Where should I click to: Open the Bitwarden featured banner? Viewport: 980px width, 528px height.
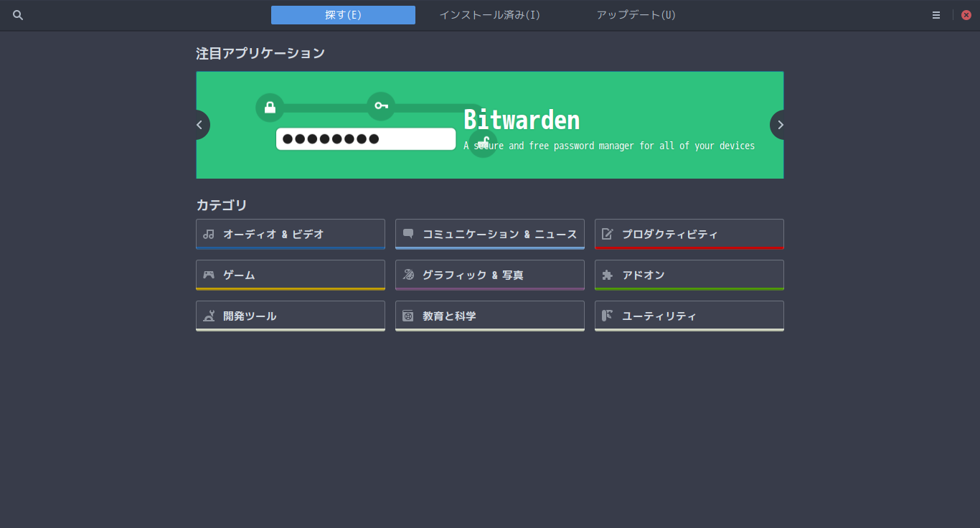coord(490,125)
